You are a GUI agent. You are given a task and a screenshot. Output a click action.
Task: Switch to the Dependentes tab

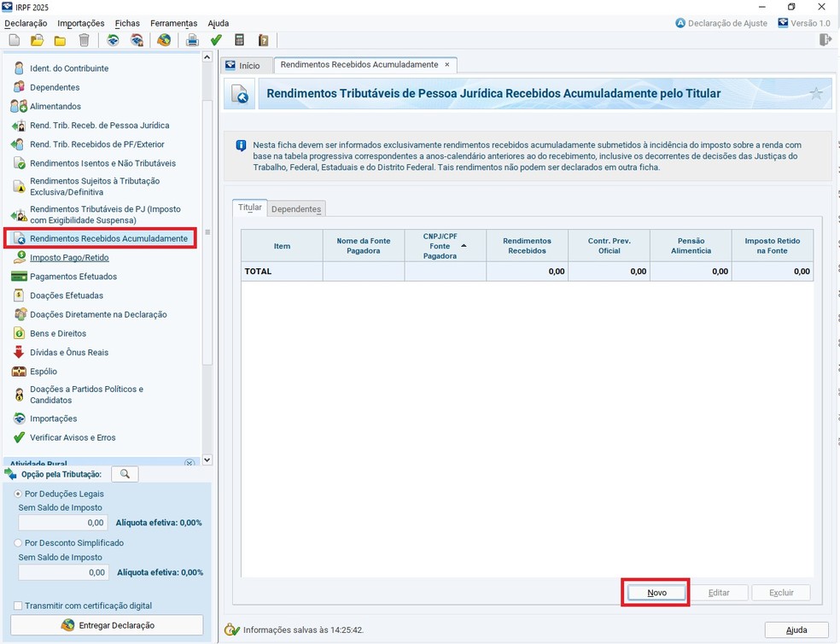[x=296, y=209]
